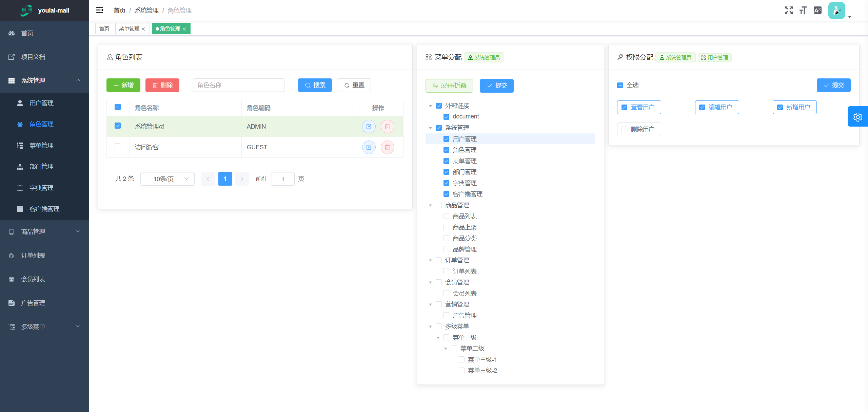868x412 pixels.
Task: Check the 访问游客 row checkbox
Action: [x=118, y=146]
